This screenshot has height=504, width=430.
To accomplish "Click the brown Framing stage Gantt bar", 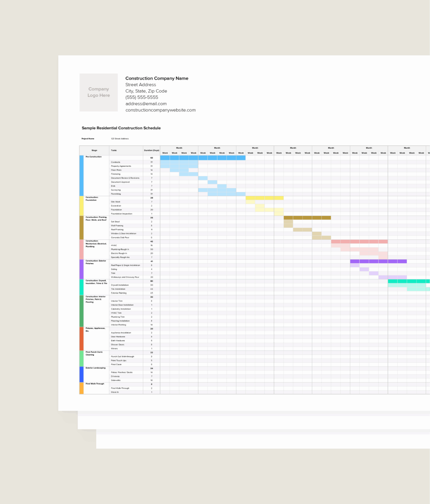I will point(307,218).
